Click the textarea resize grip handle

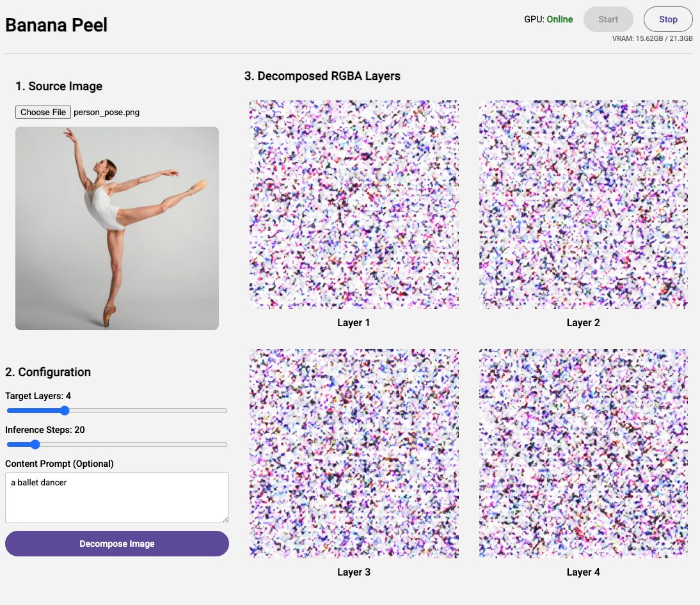click(225, 519)
